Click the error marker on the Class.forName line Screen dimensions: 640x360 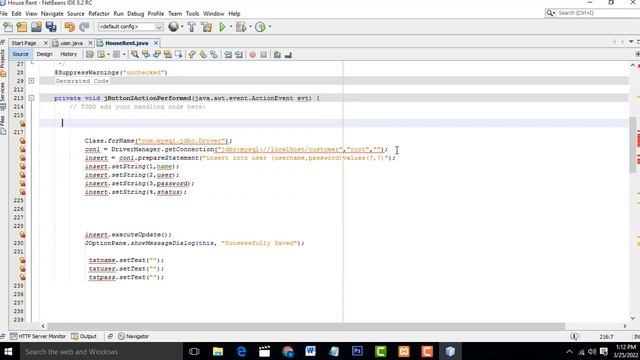point(22,141)
